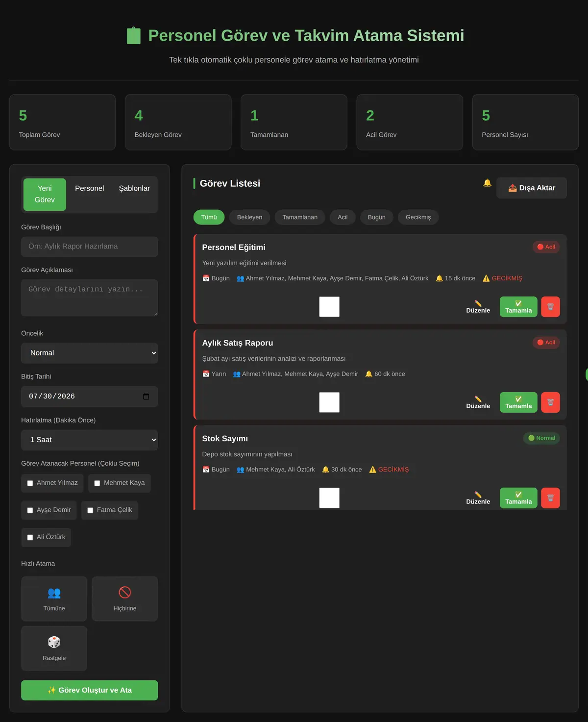Viewport: 588px width, 722px height.
Task: Switch to the Personel tab
Action: (x=90, y=188)
